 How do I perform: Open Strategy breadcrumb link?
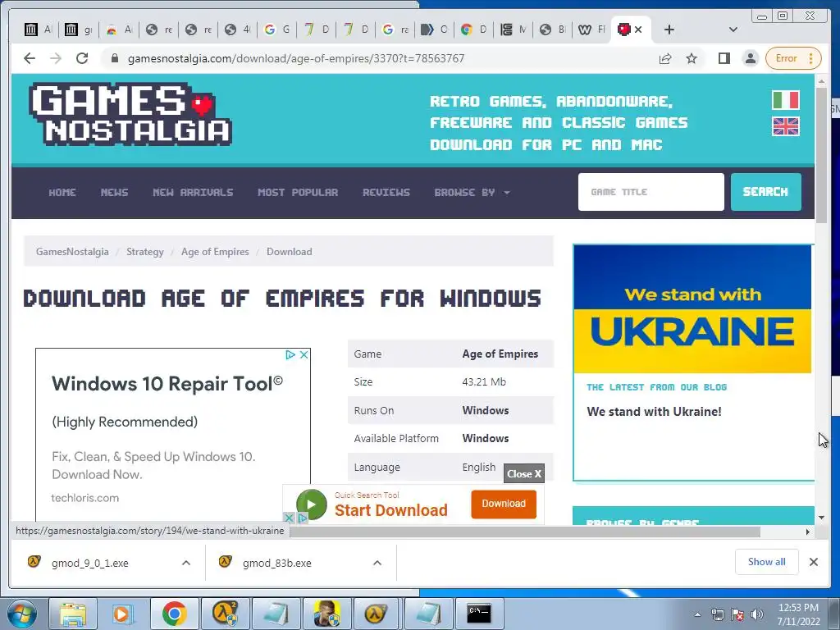[x=145, y=251]
